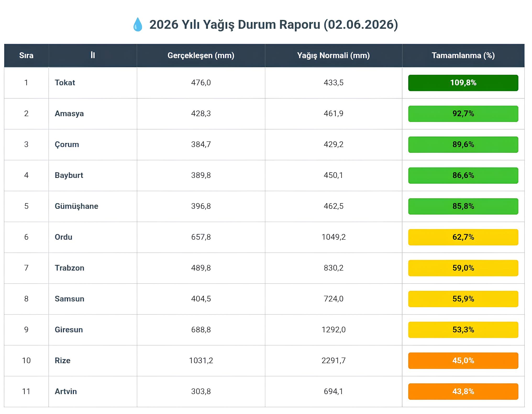Click the 89,6% completion badge
Image resolution: width=532 pixels, height=414 pixels.
point(463,145)
